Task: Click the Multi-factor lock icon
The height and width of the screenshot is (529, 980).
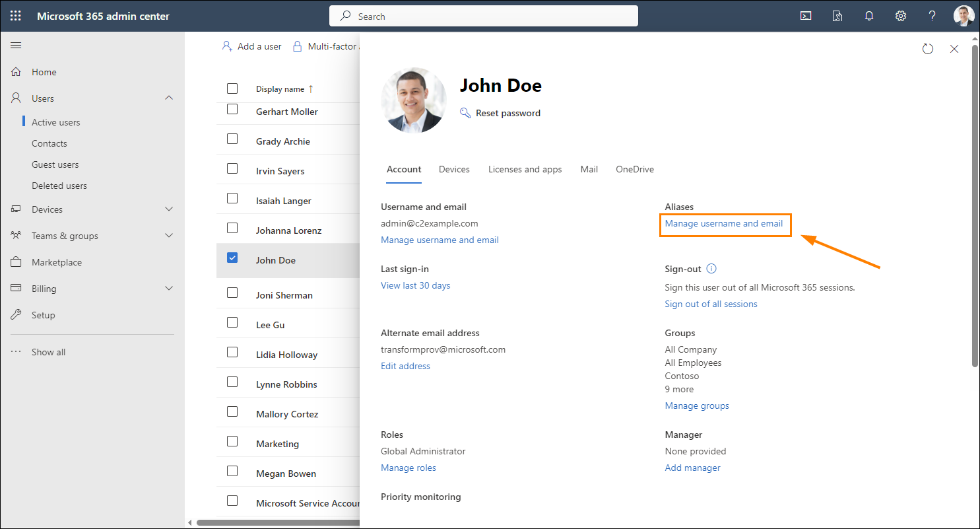Action: pos(297,46)
